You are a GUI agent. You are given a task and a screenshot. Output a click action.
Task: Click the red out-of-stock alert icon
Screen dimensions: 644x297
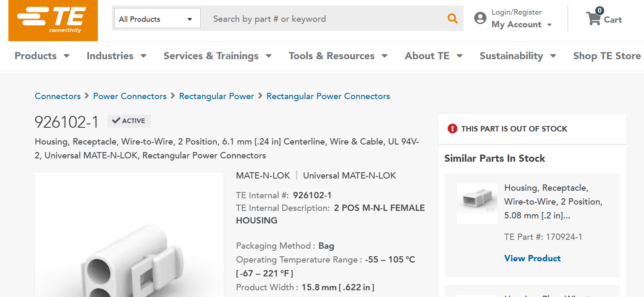[452, 129]
